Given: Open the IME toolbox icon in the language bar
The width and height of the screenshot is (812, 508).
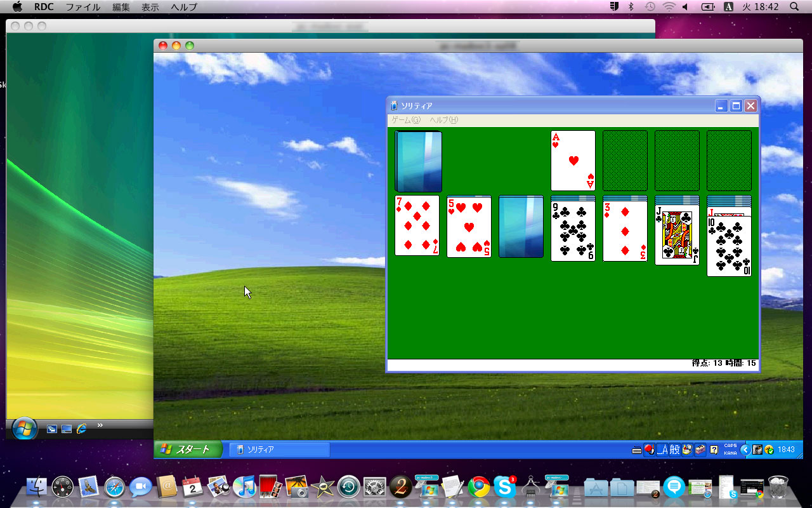Looking at the screenshot, I should point(700,450).
